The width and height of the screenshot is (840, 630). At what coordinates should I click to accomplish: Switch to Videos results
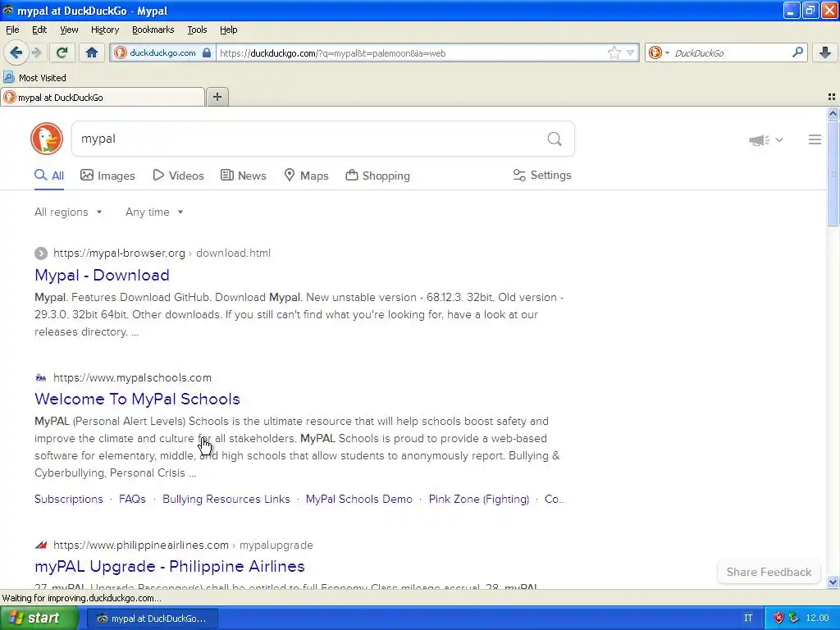[178, 176]
